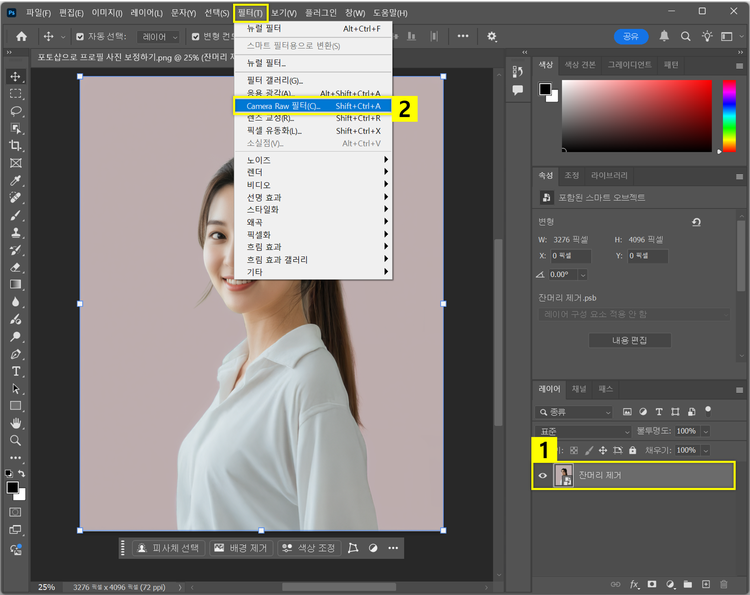Toggle the 변형 컨트롤 표시 checkbox
This screenshot has height=595, width=750.
(x=195, y=36)
